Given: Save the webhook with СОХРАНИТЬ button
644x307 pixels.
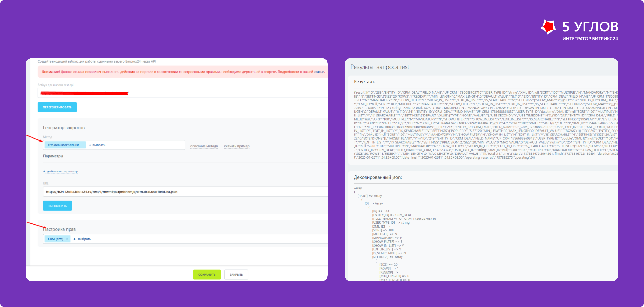Looking at the screenshot, I should [x=207, y=274].
